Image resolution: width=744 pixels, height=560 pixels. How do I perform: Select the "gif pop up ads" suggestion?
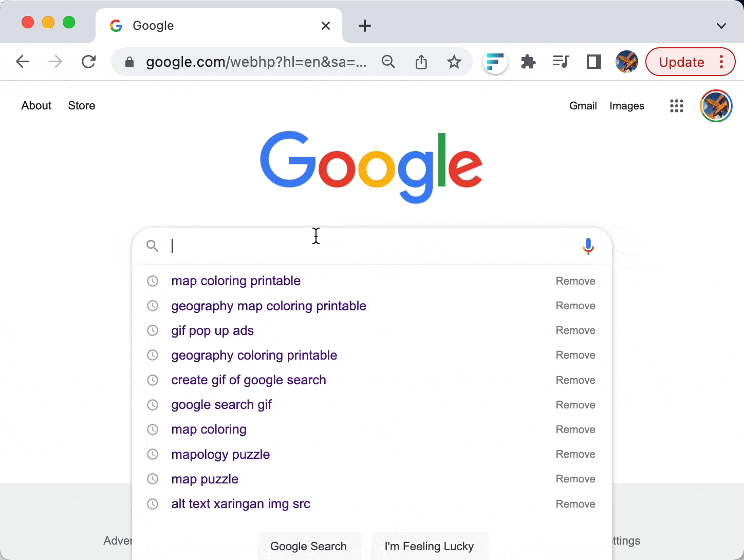(x=213, y=330)
